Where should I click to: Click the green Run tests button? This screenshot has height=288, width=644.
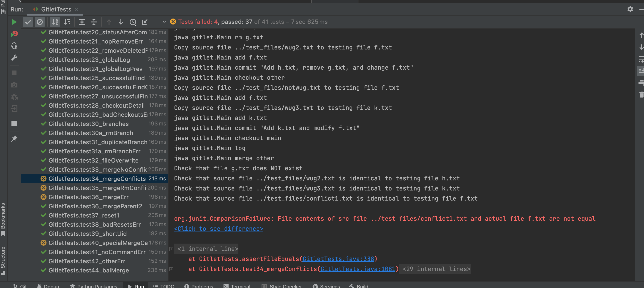14,22
